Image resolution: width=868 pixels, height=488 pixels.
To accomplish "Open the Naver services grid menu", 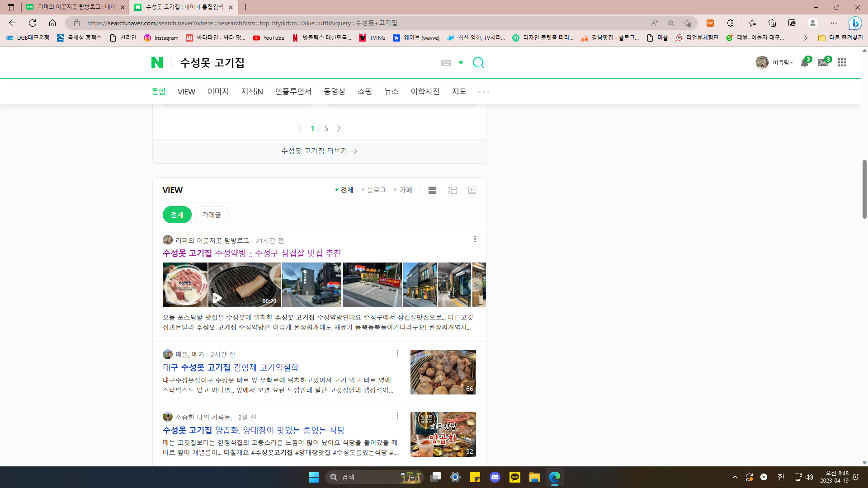I will pyautogui.click(x=842, y=62).
